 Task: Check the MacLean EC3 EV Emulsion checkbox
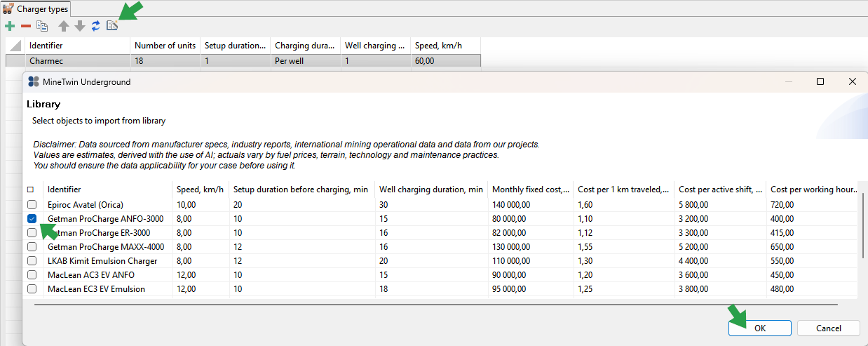click(32, 289)
